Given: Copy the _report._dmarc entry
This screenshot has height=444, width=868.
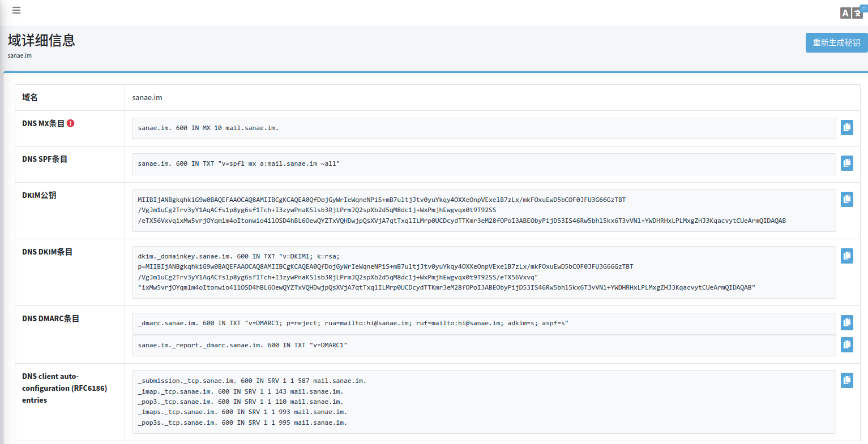Looking at the screenshot, I should click(x=847, y=344).
